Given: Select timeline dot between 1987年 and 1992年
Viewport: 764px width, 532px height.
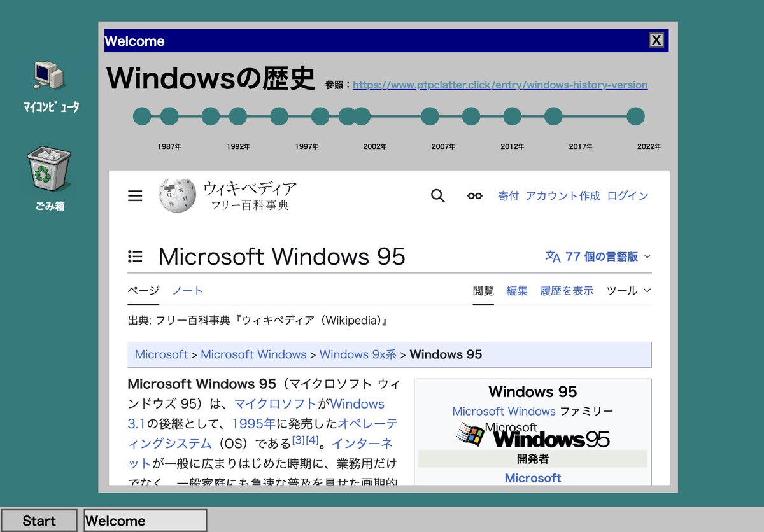Looking at the screenshot, I should (x=211, y=116).
